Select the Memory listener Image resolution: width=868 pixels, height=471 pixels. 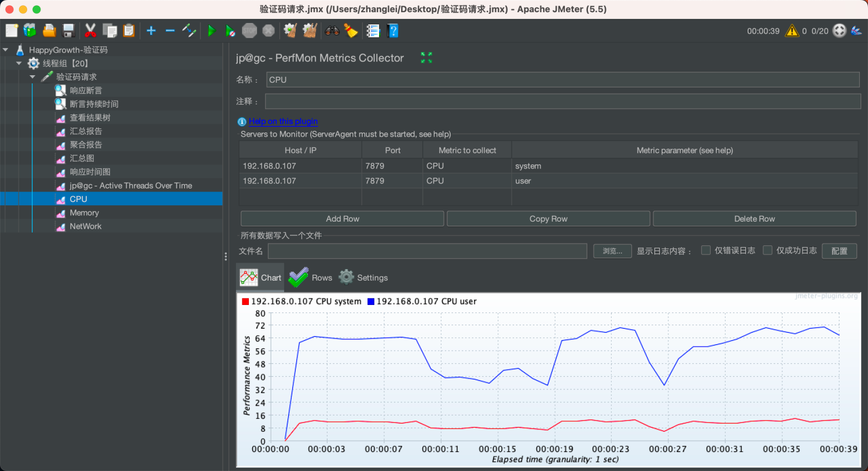tap(84, 212)
